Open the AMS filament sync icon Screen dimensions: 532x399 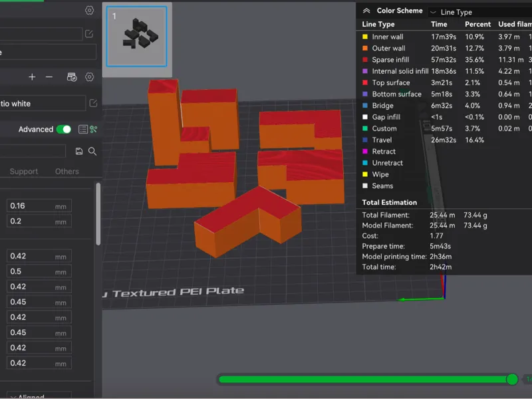72,77
